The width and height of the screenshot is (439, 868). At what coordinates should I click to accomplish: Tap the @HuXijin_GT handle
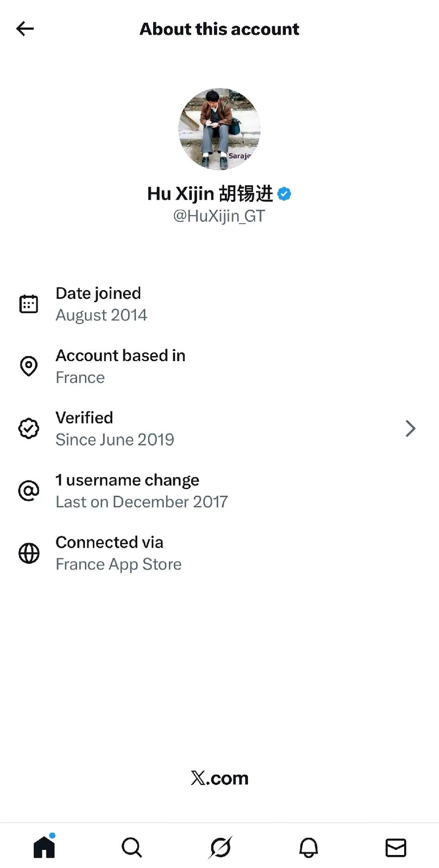[219, 216]
